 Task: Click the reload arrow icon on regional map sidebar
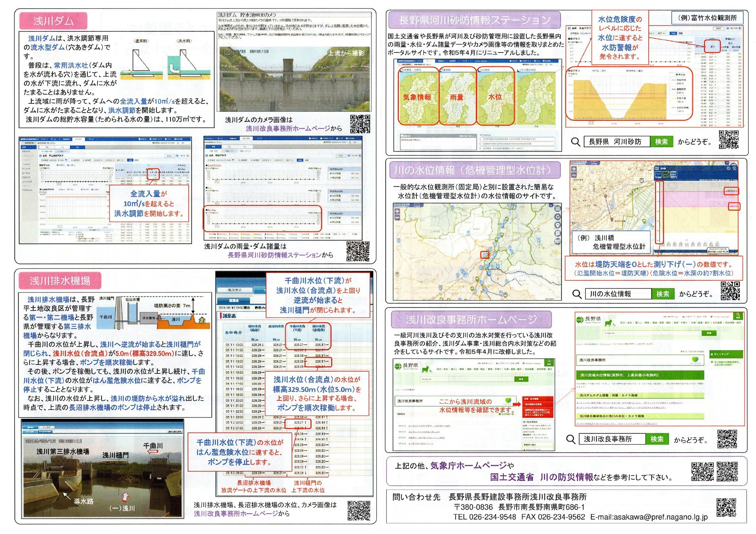click(558, 217)
